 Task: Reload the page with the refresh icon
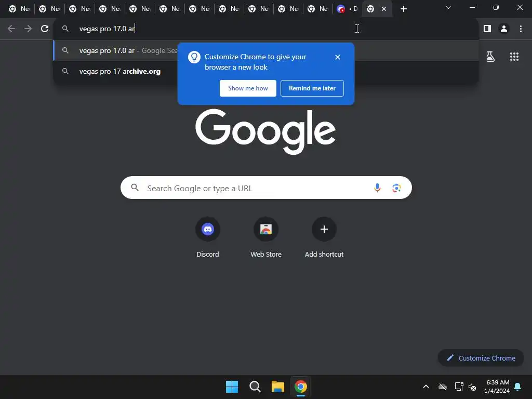(x=45, y=29)
